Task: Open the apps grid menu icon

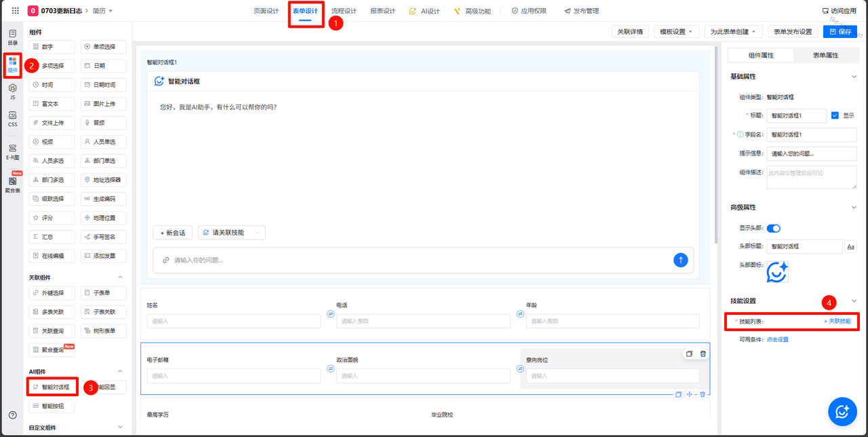Action: click(15, 11)
